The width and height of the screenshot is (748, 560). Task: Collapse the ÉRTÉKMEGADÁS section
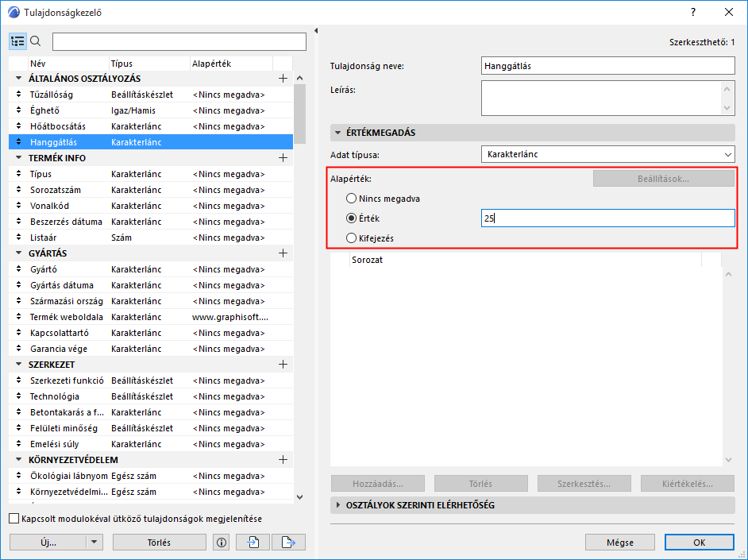(337, 133)
